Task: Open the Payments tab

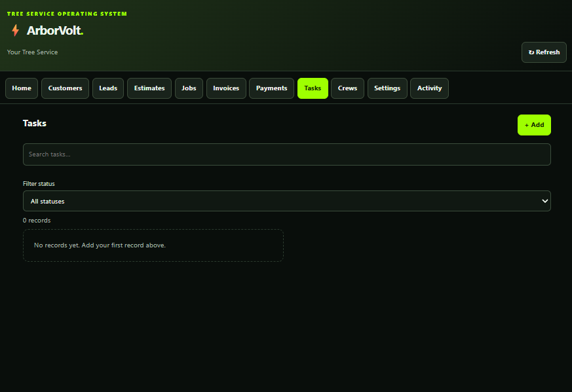Action: pyautogui.click(x=271, y=88)
